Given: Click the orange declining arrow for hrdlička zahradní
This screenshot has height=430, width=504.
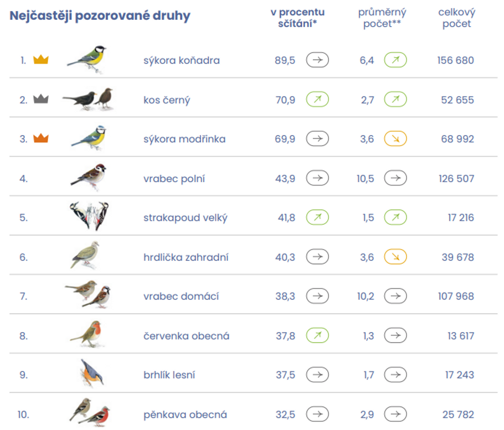Looking at the screenshot, I should tap(395, 257).
